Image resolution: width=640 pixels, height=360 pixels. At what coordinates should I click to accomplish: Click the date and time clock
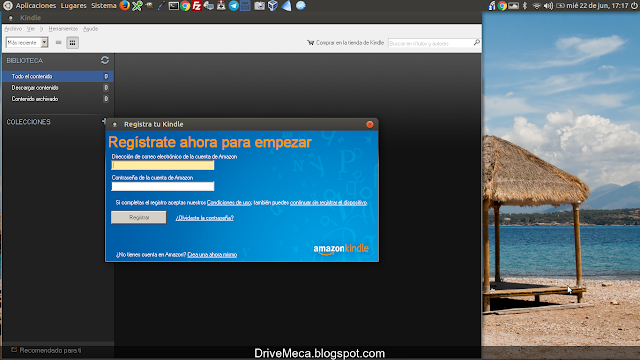(x=598, y=6)
